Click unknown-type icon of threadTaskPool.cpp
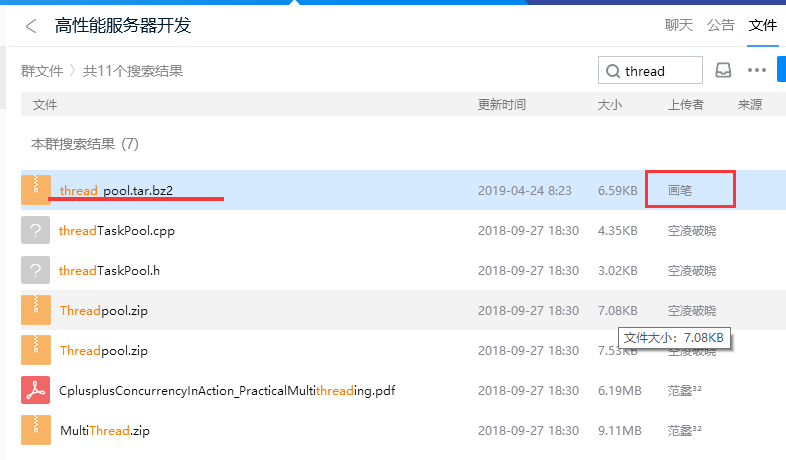The height and width of the screenshot is (460, 786). [x=36, y=230]
